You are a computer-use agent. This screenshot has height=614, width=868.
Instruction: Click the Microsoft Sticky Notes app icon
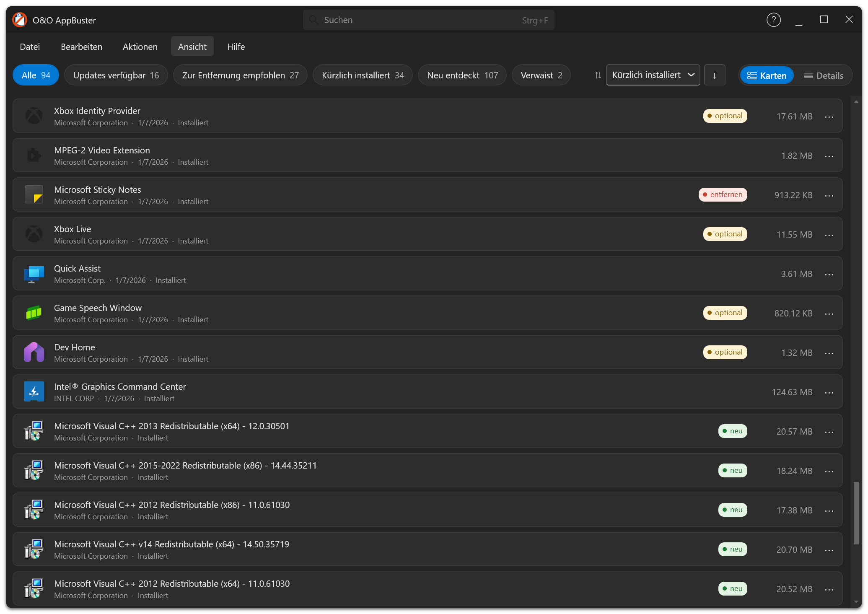click(34, 195)
